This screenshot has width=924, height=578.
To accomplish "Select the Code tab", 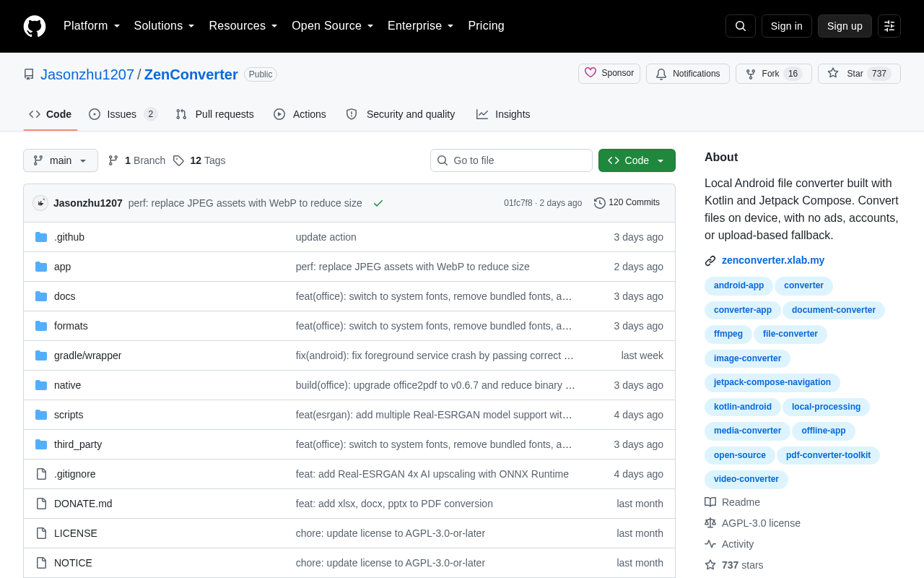I will tap(51, 114).
